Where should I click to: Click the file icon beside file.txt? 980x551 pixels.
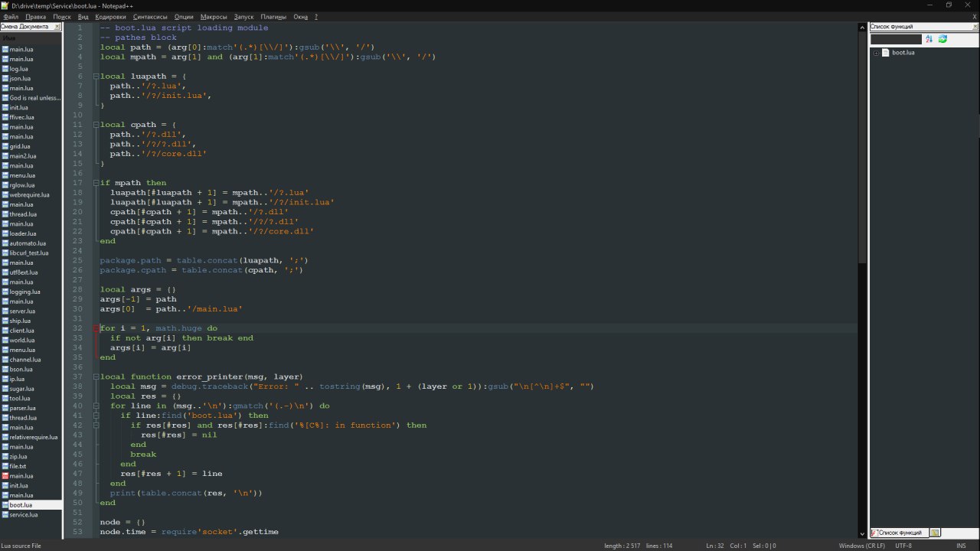[x=5, y=466]
